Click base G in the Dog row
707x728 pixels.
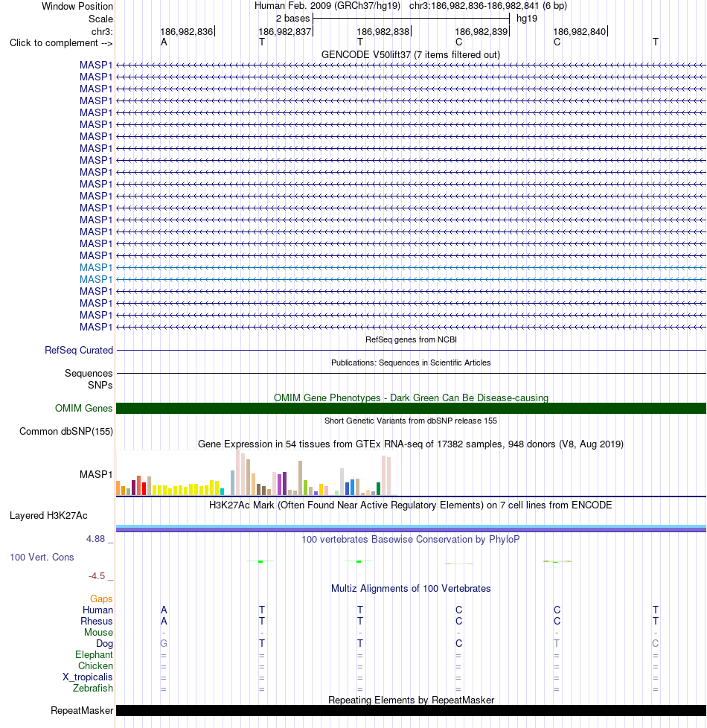click(164, 643)
